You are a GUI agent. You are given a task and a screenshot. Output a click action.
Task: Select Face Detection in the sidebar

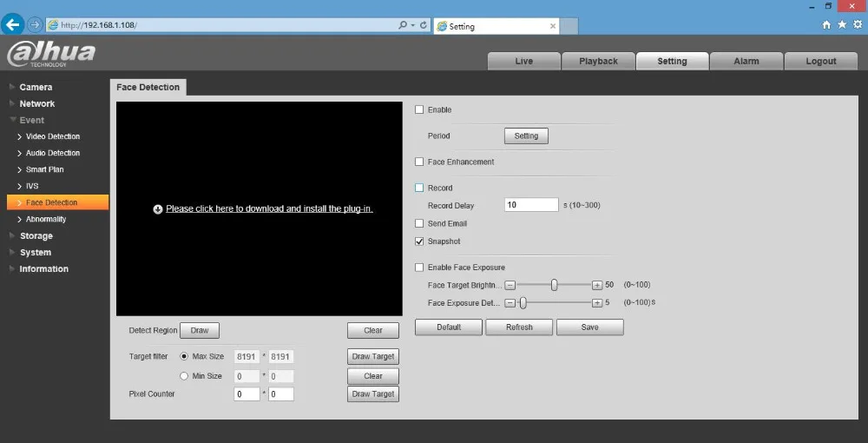coord(57,202)
